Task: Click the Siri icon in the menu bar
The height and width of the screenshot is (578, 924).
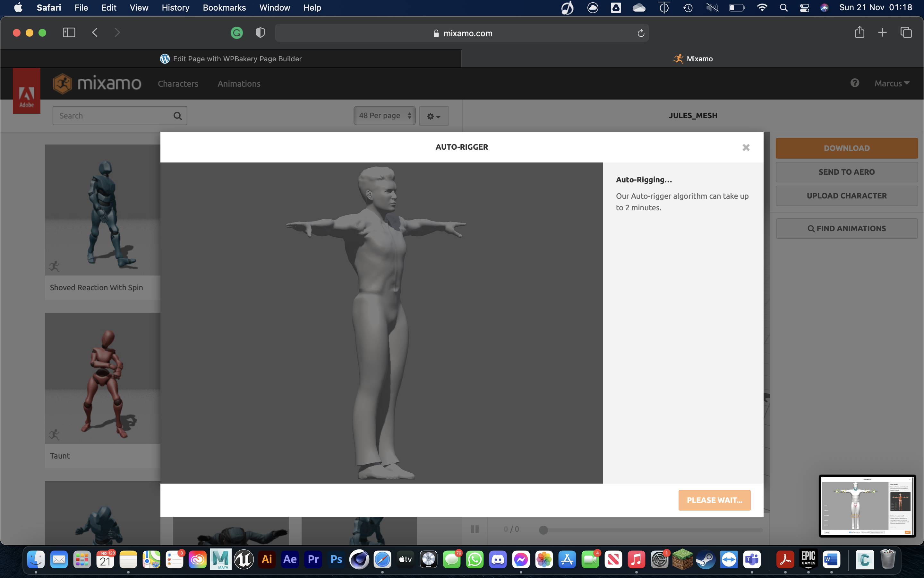Action: 824,8
